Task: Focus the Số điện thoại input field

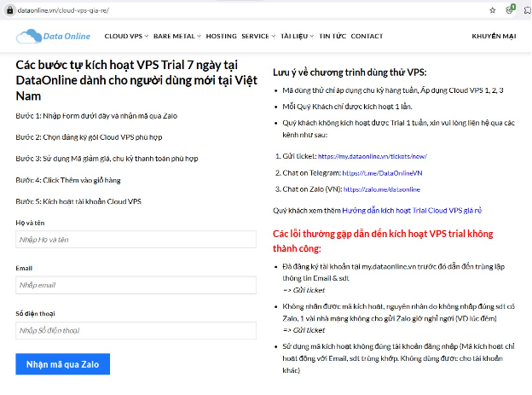Action: (136, 330)
